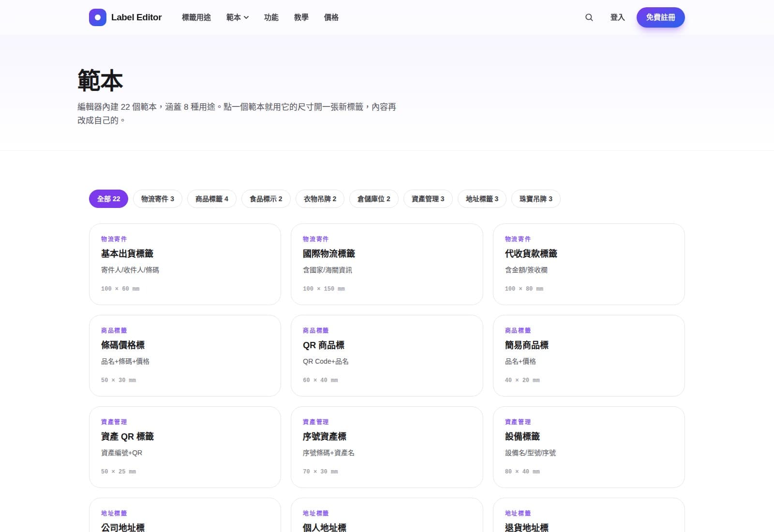Click the 80 × 40 mm size text
The width and height of the screenshot is (774, 532).
pos(522,472)
